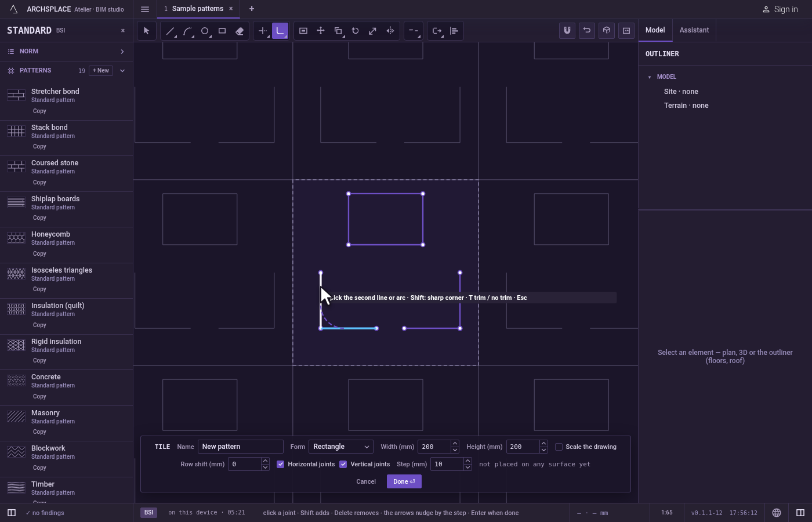Open the hamburger main menu
Viewport: 812px width, 522px height.
[145, 9]
